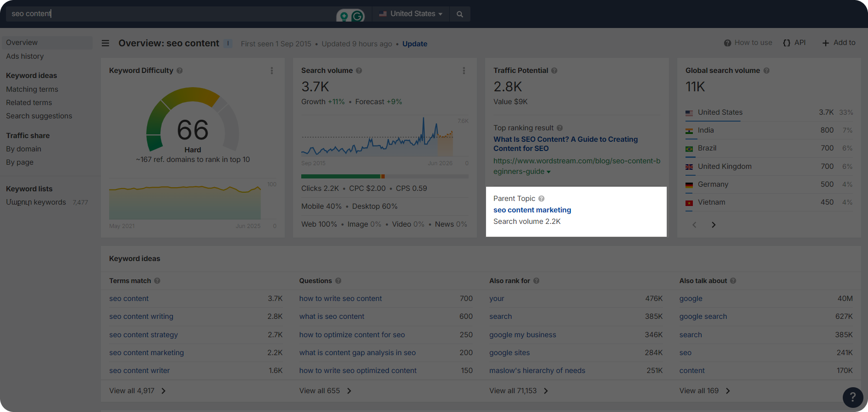Open the seo content marketing parent topic
The image size is (868, 412).
point(532,210)
